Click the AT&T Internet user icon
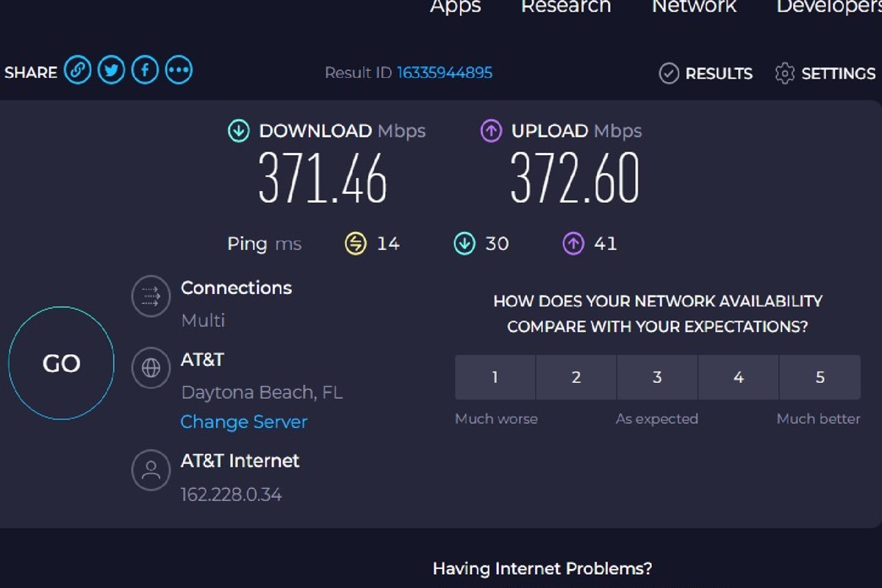This screenshot has width=882, height=588. point(151,470)
